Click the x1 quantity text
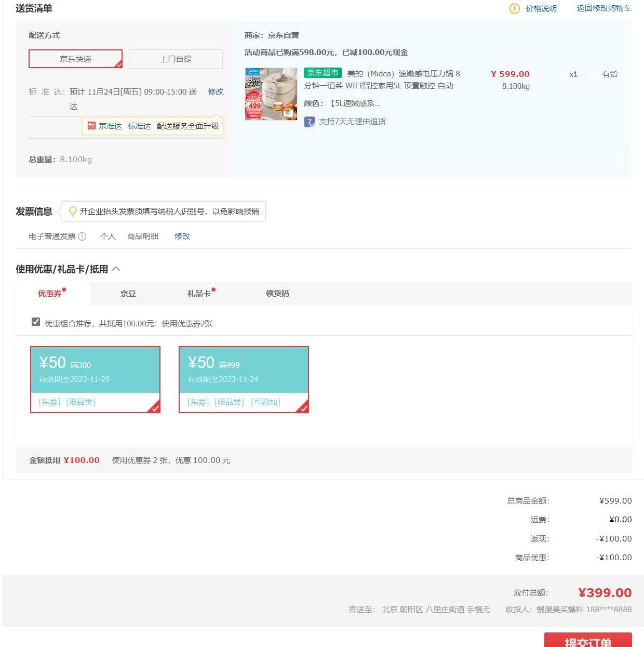The width and height of the screenshot is (644, 647). coord(573,74)
